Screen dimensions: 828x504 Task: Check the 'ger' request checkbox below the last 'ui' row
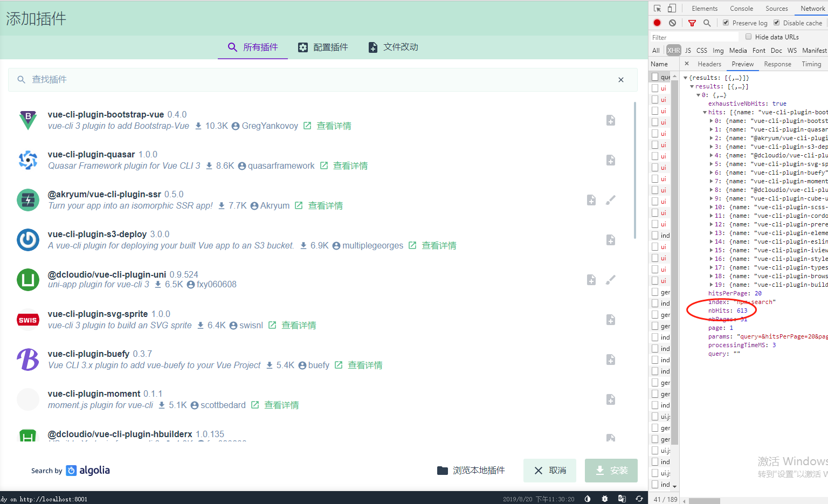point(655,292)
